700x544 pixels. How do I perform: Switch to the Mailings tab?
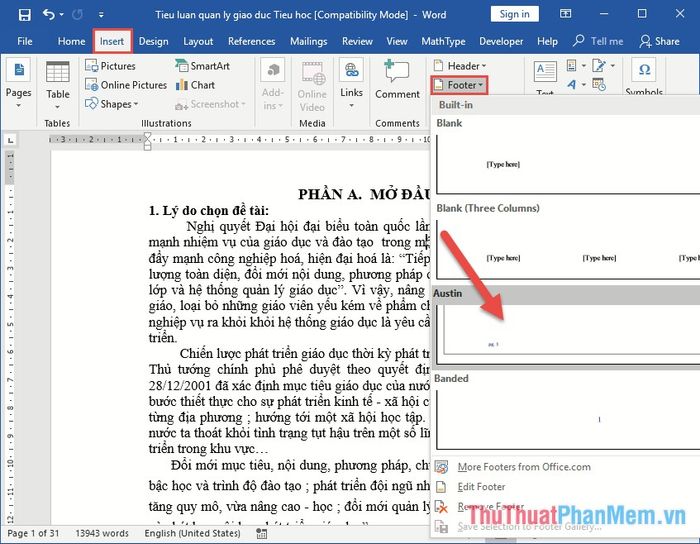click(x=308, y=42)
